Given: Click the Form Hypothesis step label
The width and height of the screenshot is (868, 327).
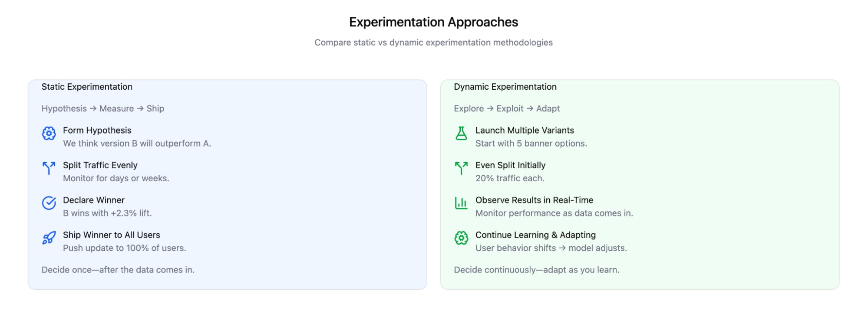Looking at the screenshot, I should tap(97, 131).
